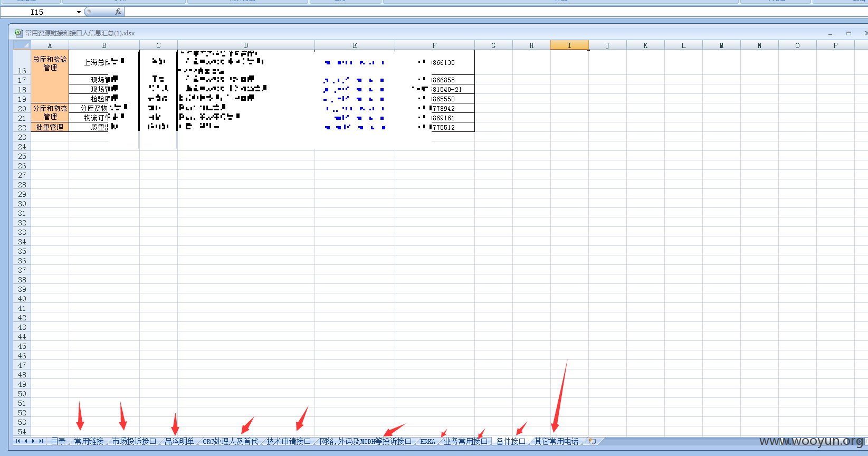Image resolution: width=868 pixels, height=456 pixels.
Task: Select row 30 header
Action: [x=22, y=204]
